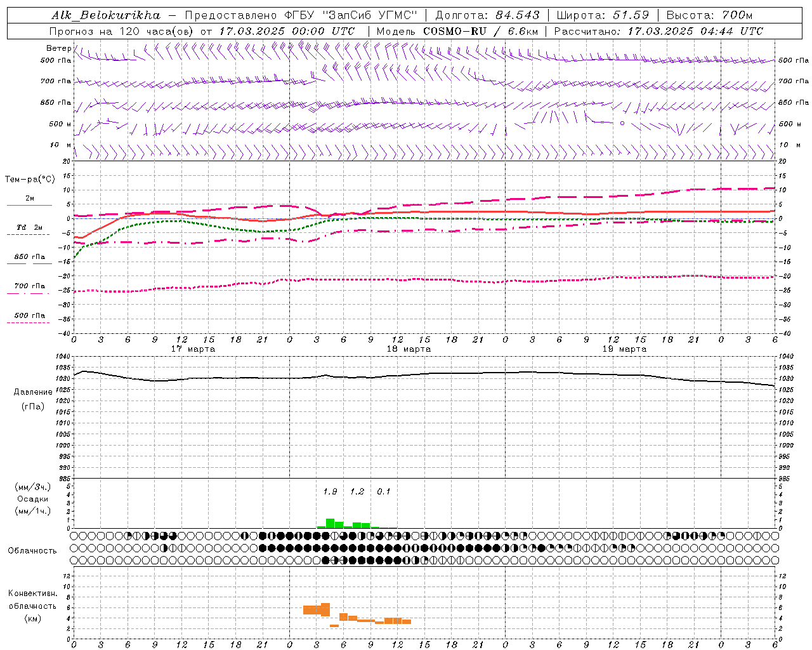Click the Рассчитано: 17.03.2025 04:44 UTC timestamp
Viewport: 812px width, 650px height.
click(x=658, y=31)
